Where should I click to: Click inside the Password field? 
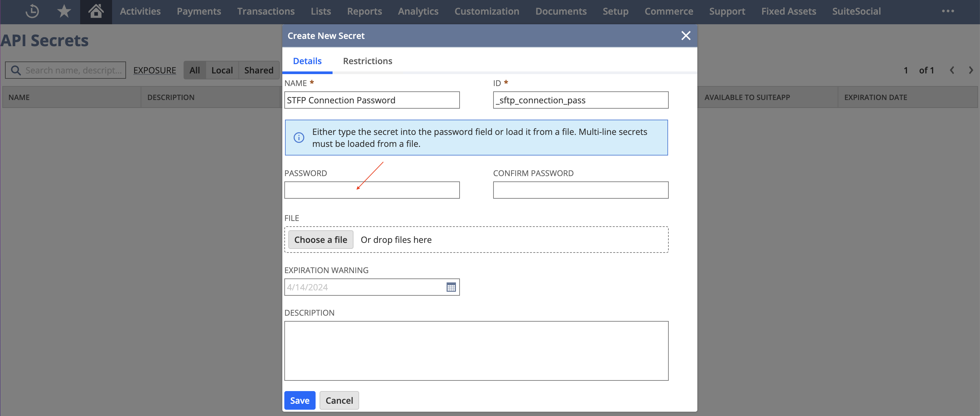372,190
